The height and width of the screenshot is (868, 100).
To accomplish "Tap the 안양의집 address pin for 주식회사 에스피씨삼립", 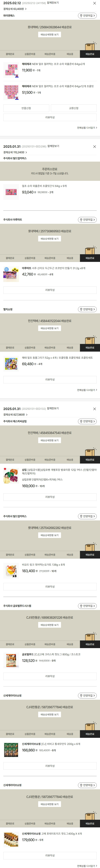I will (x=87, y=421).
